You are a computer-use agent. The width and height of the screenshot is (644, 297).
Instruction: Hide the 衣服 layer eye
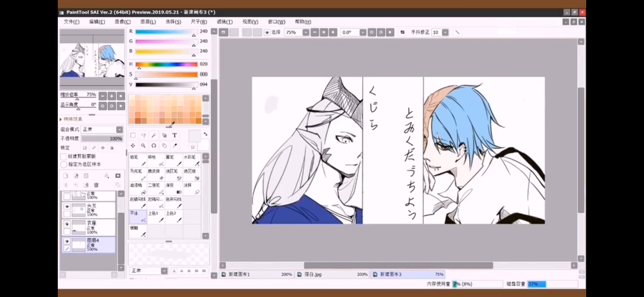[x=67, y=224]
